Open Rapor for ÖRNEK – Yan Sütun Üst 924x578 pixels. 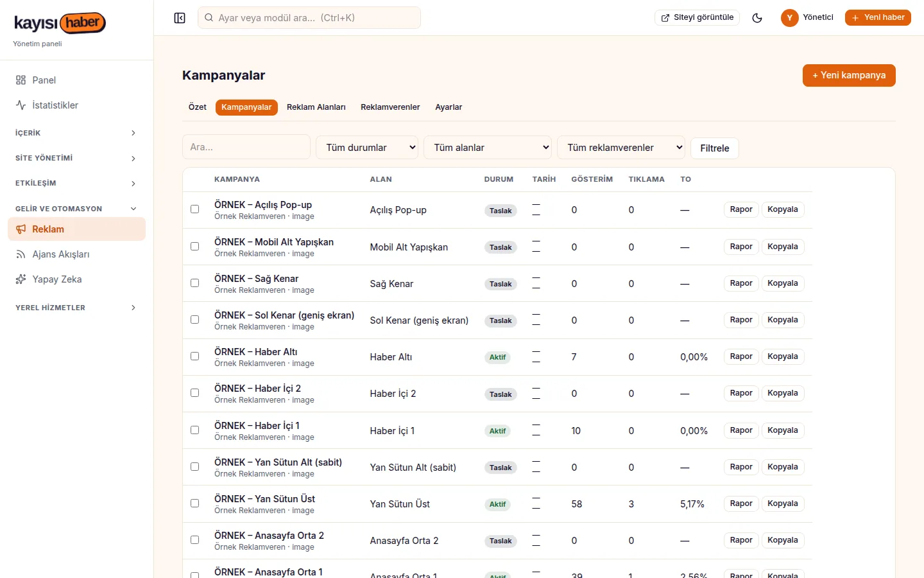741,504
